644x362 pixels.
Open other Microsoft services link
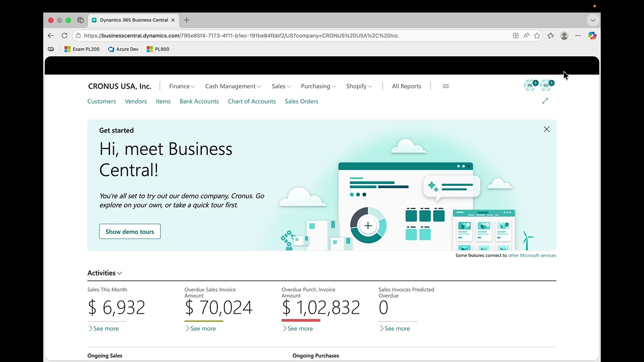(532, 255)
